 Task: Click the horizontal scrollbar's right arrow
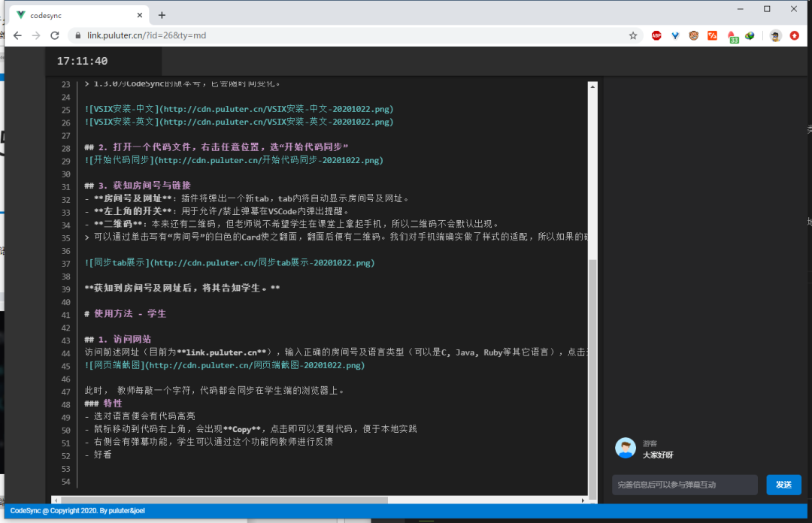point(583,500)
